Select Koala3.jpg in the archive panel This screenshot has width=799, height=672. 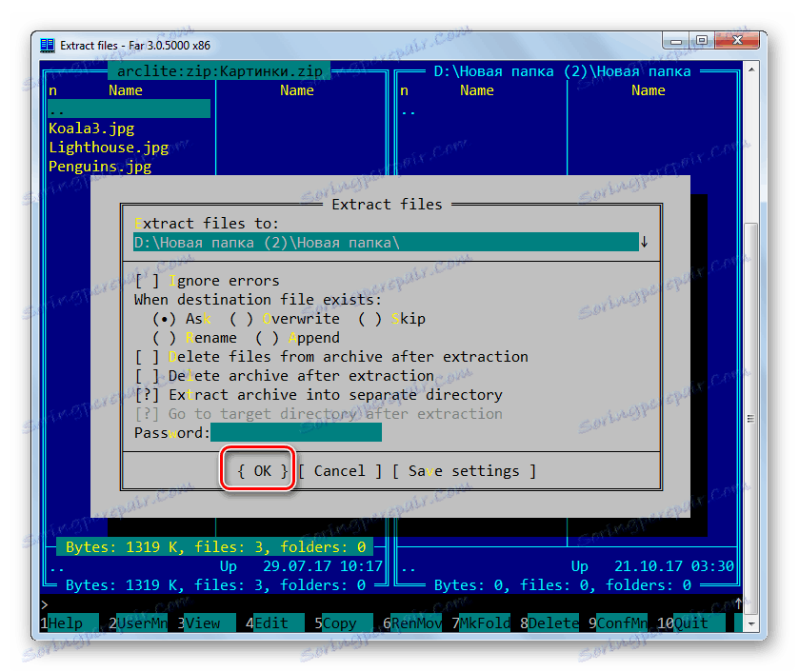tap(91, 128)
